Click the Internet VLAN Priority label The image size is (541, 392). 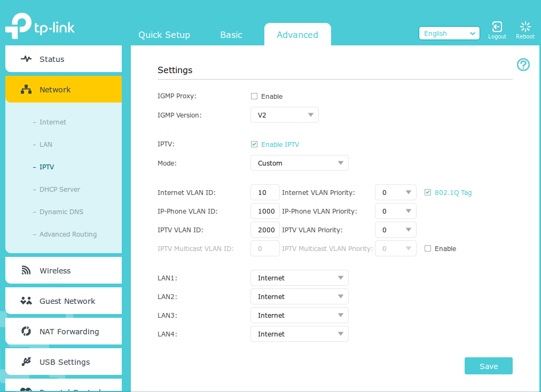point(318,193)
